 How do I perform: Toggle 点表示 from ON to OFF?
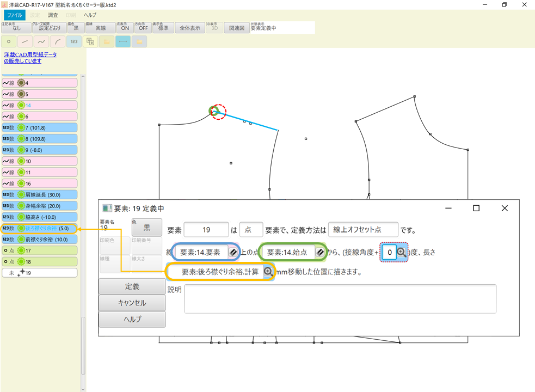[125, 26]
